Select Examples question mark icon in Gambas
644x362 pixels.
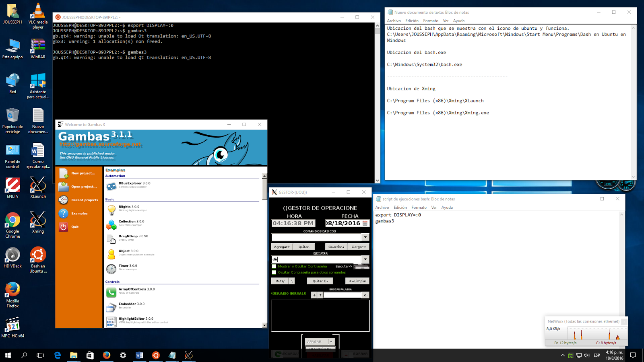coord(64,214)
